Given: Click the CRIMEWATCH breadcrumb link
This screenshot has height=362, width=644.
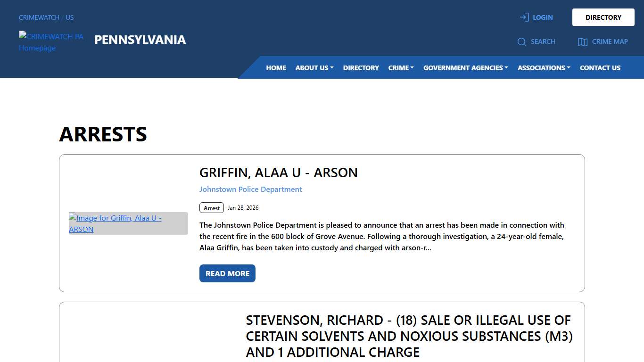Looking at the screenshot, I should (39, 17).
